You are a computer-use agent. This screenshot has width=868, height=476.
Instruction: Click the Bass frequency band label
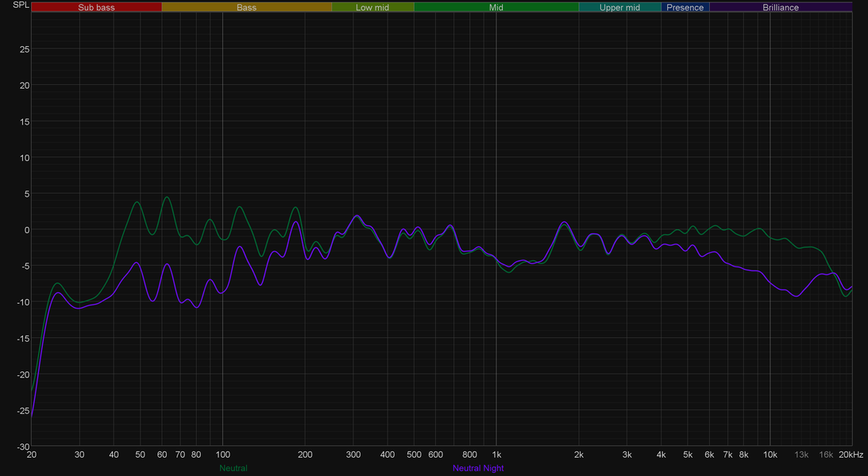[246, 7]
